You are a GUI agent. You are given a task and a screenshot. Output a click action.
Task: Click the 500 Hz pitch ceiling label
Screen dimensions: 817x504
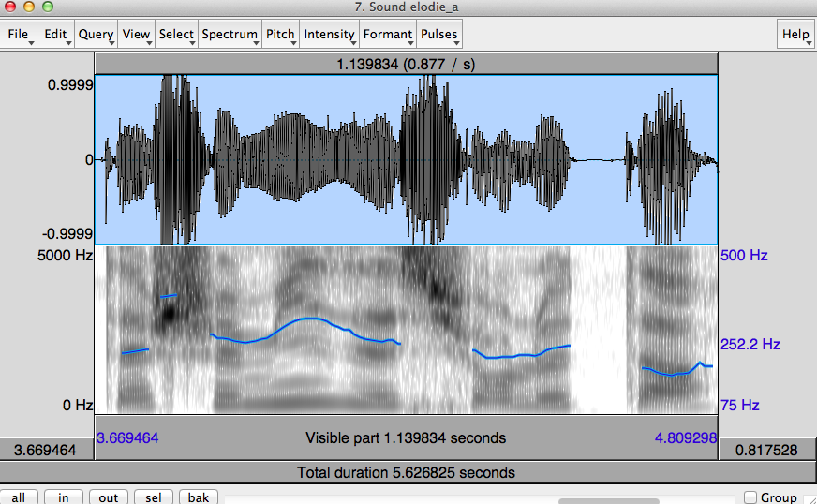[744, 256]
